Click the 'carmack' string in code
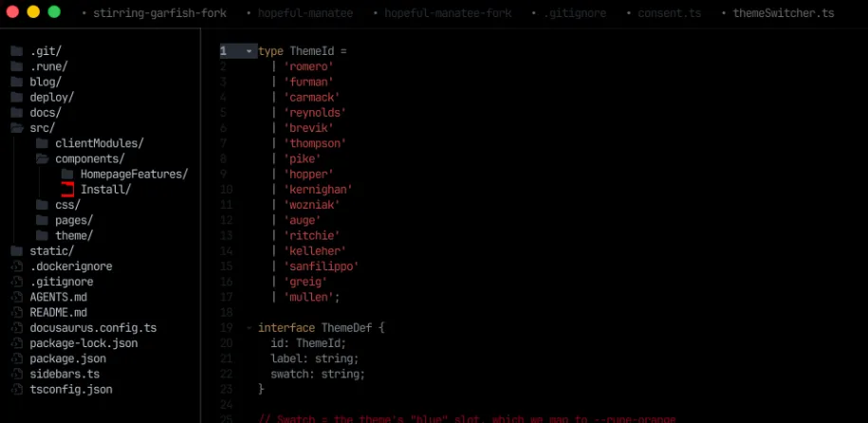 (312, 98)
